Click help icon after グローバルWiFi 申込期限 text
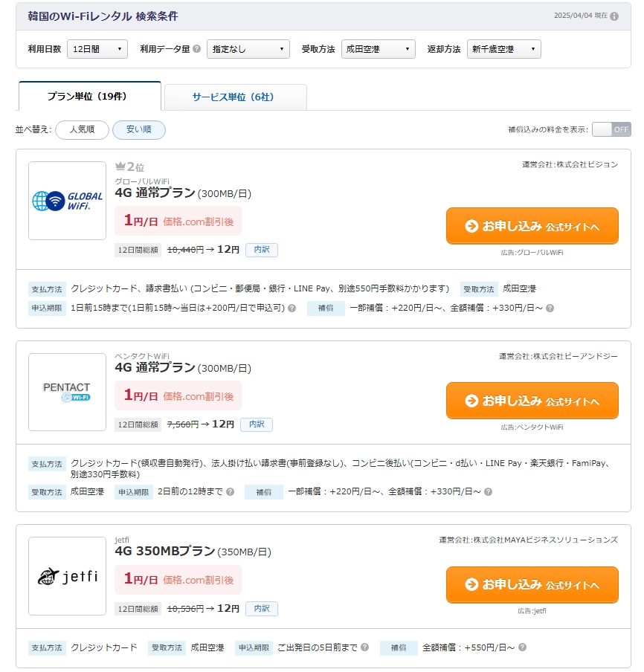This screenshot has width=644, height=672. 292,308
